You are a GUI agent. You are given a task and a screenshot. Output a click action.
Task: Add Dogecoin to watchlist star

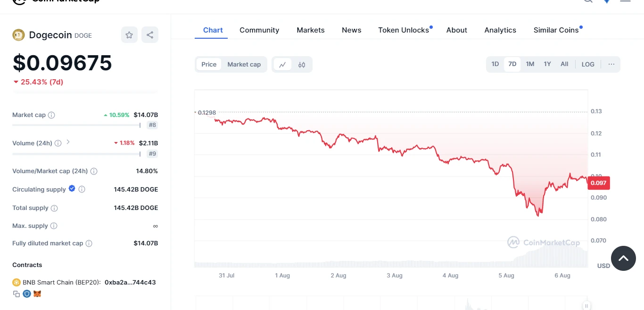(x=129, y=35)
